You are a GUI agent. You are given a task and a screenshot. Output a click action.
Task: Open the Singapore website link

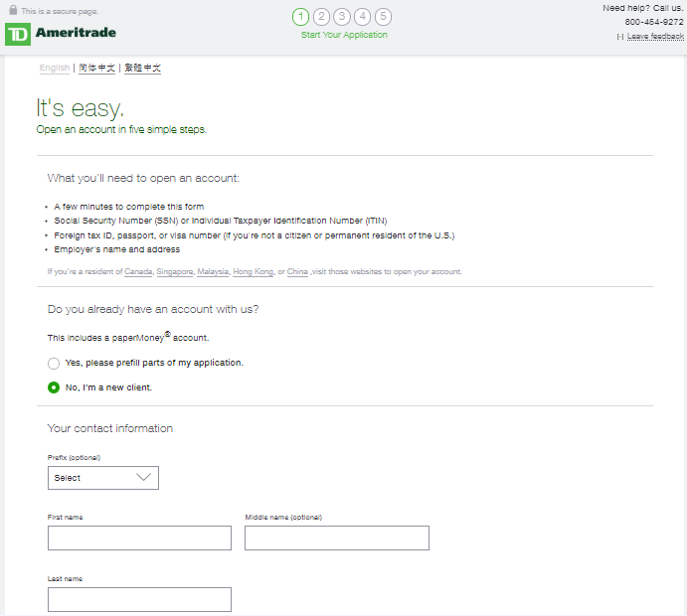pos(175,272)
